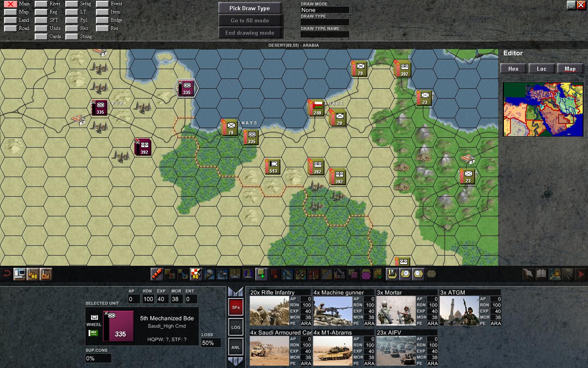Click the compass dividers icon

pos(568,274)
